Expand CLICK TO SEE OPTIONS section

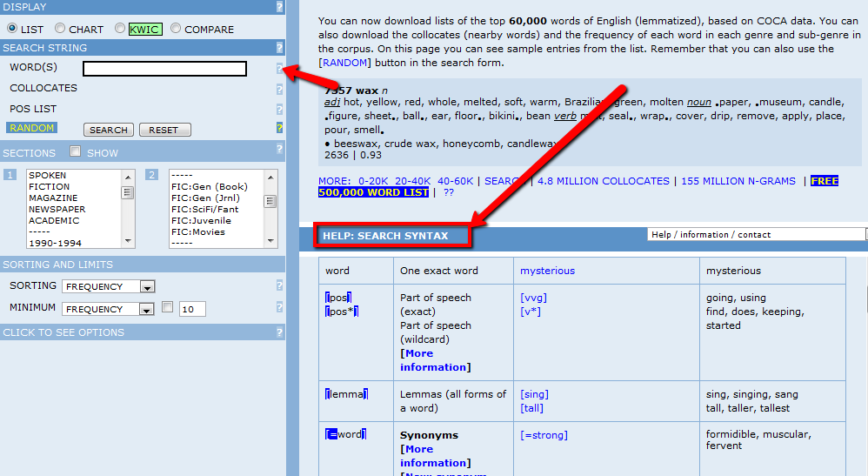pos(63,332)
